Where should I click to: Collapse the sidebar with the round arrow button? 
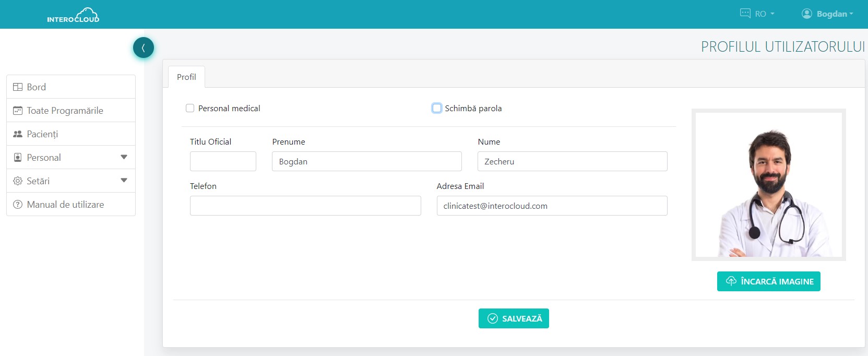click(x=144, y=48)
